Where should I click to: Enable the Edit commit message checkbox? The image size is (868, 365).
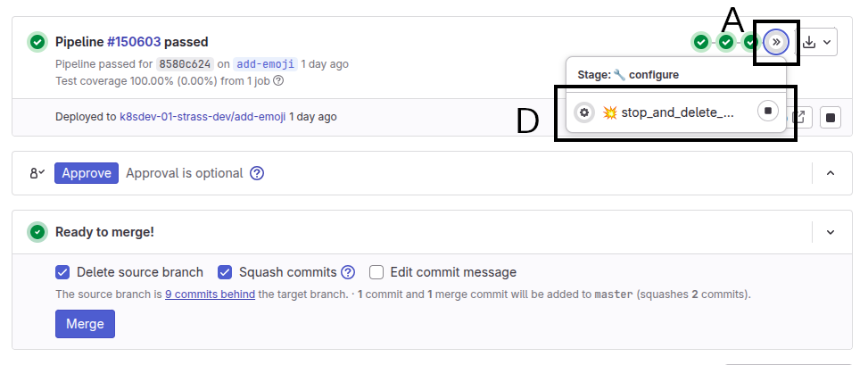click(376, 272)
